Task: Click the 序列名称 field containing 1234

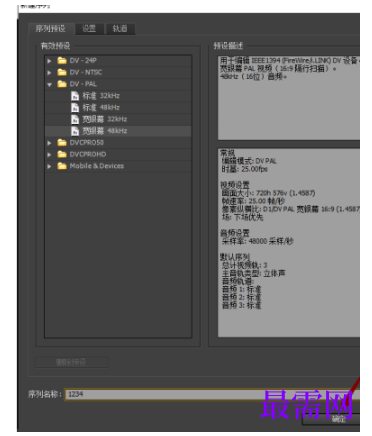Action: tap(212, 394)
